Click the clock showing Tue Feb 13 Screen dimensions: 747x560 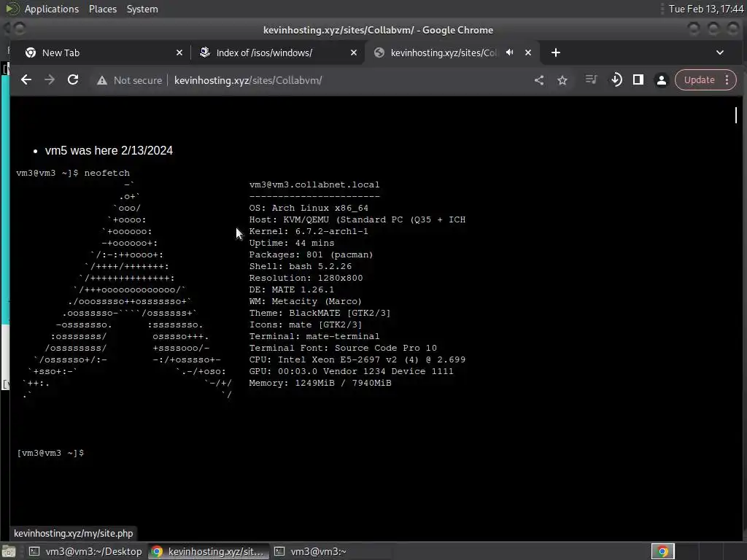705,9
